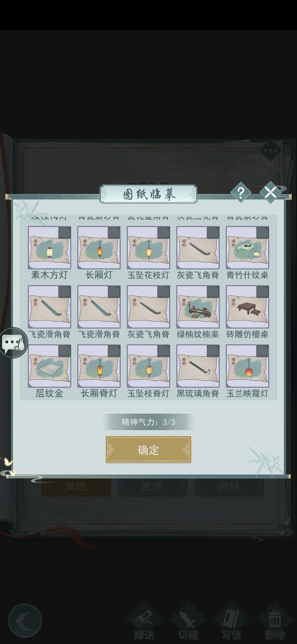Image resolution: width=297 pixels, height=644 pixels.
Task: Select the 素木方灯 blueprint
Action: click(49, 248)
